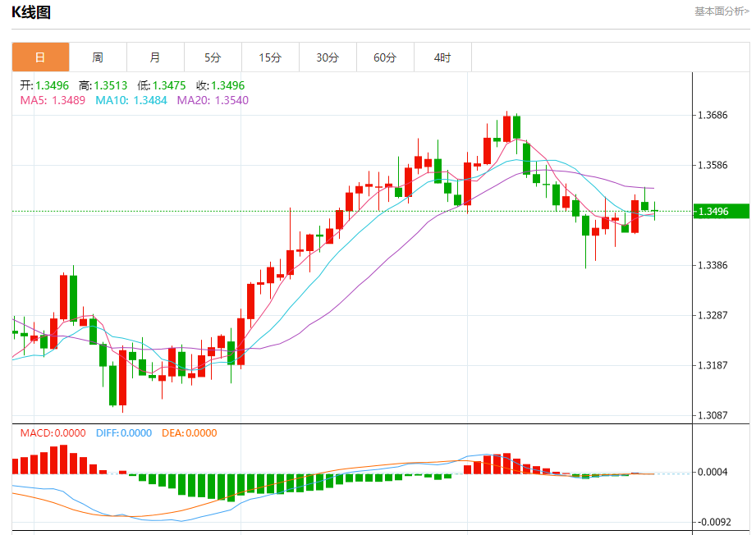This screenshot has width=756, height=535.
Task: Click the 高:1.3513 high price value
Action: point(103,86)
